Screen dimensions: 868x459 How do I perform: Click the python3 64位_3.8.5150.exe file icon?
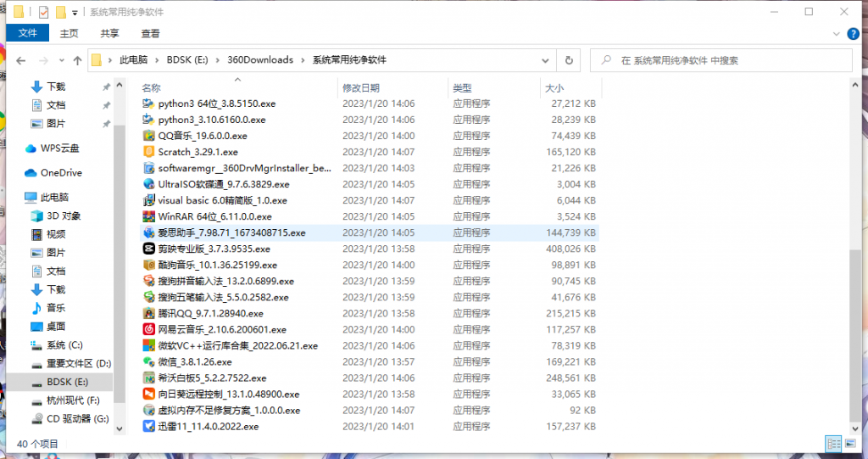pyautogui.click(x=148, y=104)
